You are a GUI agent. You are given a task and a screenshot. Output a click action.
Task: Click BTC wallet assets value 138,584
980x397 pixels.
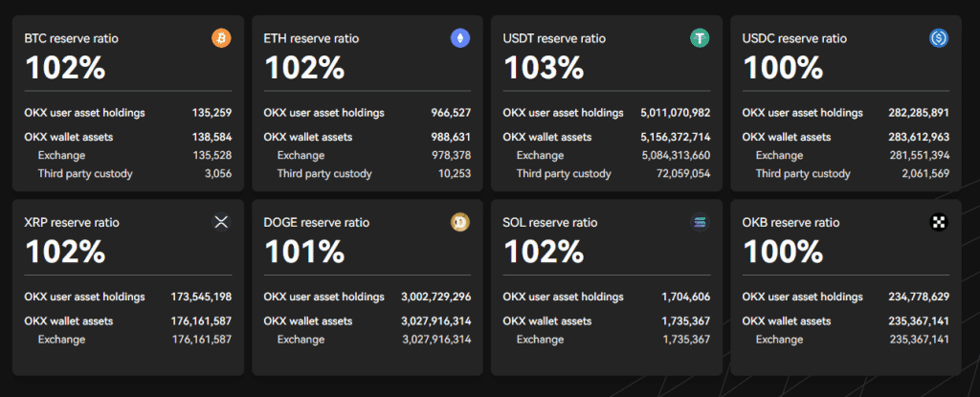pyautogui.click(x=212, y=137)
